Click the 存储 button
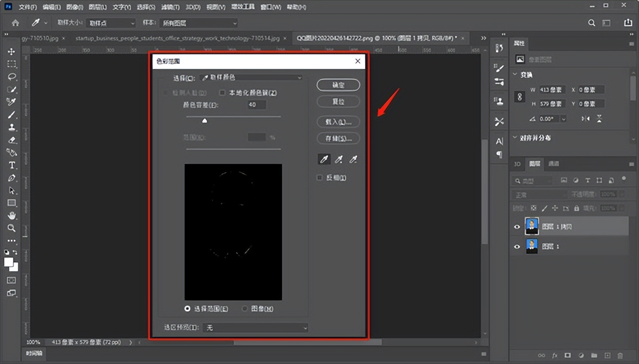 point(338,138)
